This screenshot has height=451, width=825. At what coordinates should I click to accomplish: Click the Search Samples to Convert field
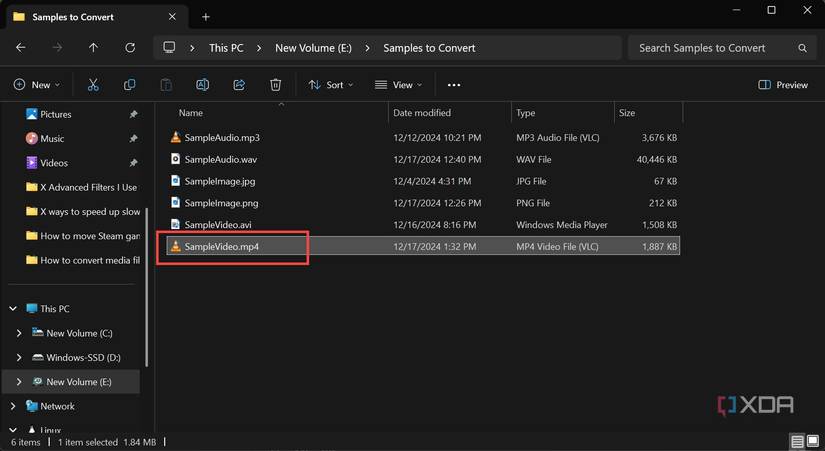[722, 48]
